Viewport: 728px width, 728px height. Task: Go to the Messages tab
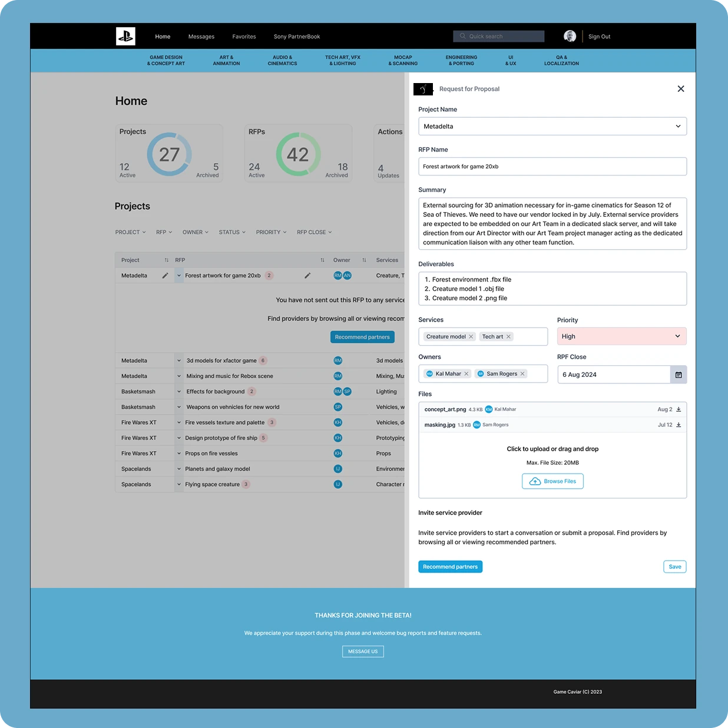click(x=201, y=37)
